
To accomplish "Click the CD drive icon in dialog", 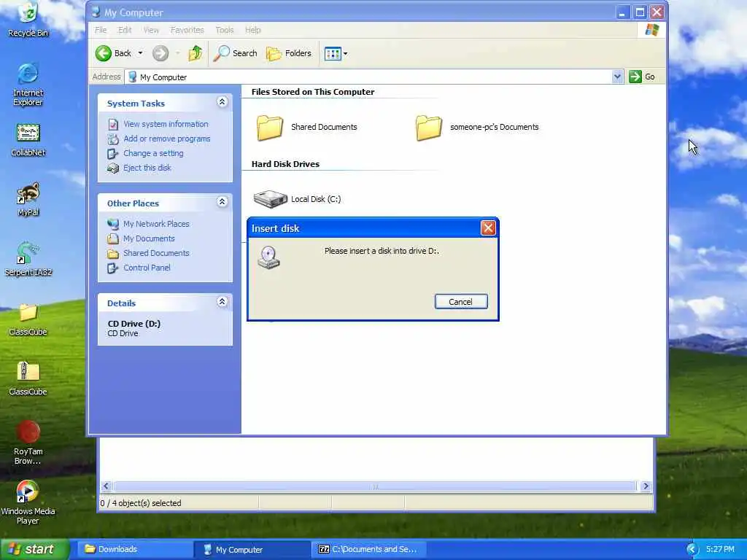I will [x=268, y=257].
